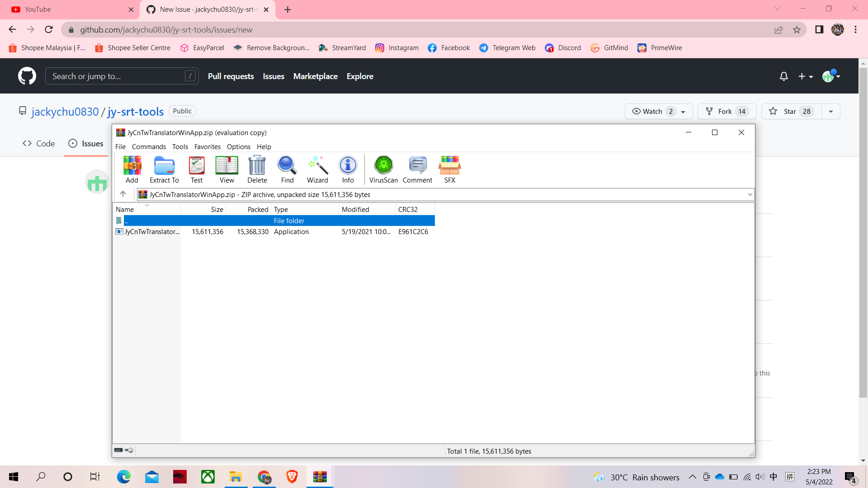Click the GitHub search or jump to field
The height and width of the screenshot is (488, 868).
[122, 76]
